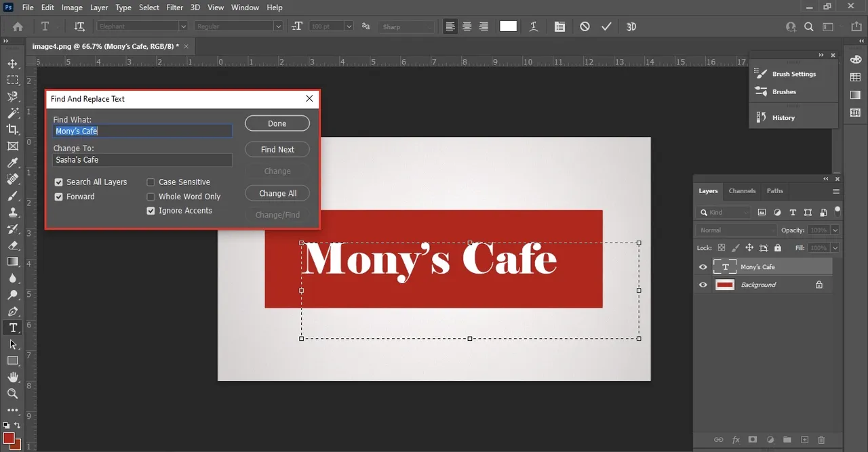Open the font family dropdown
This screenshot has height=452, width=868.
click(182, 26)
